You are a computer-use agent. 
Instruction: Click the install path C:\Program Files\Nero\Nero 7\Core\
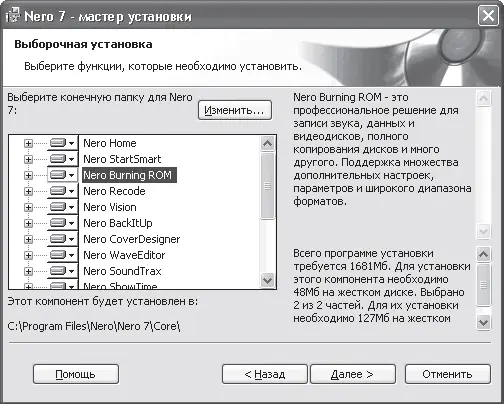point(94,326)
